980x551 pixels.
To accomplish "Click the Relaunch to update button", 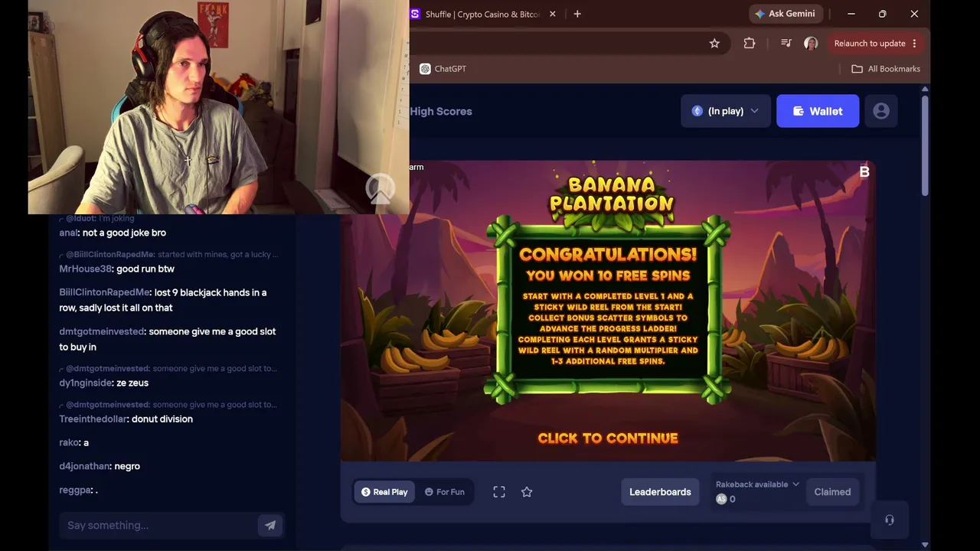I will click(870, 44).
